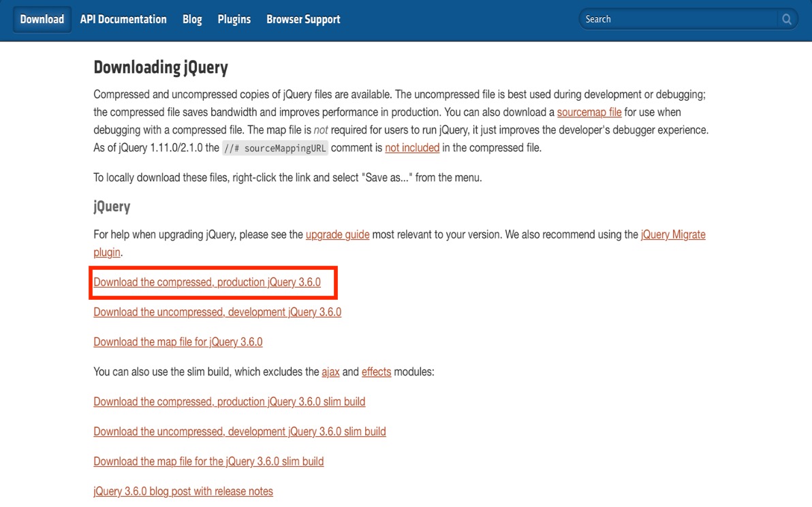Click the "not included" link
The height and width of the screenshot is (507, 812).
point(412,147)
